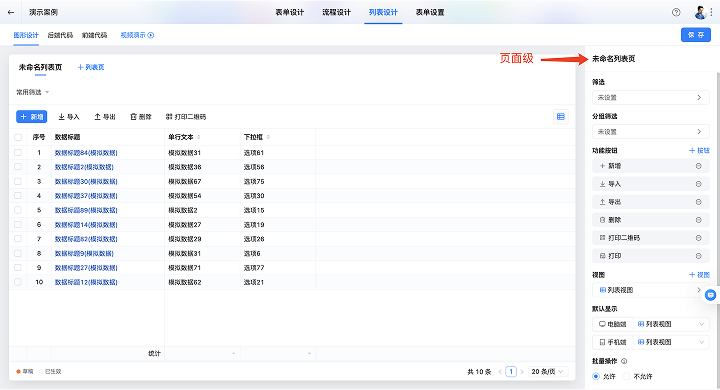The height and width of the screenshot is (390, 720).
Task: Click the blue 新增 button
Action: [32, 117]
